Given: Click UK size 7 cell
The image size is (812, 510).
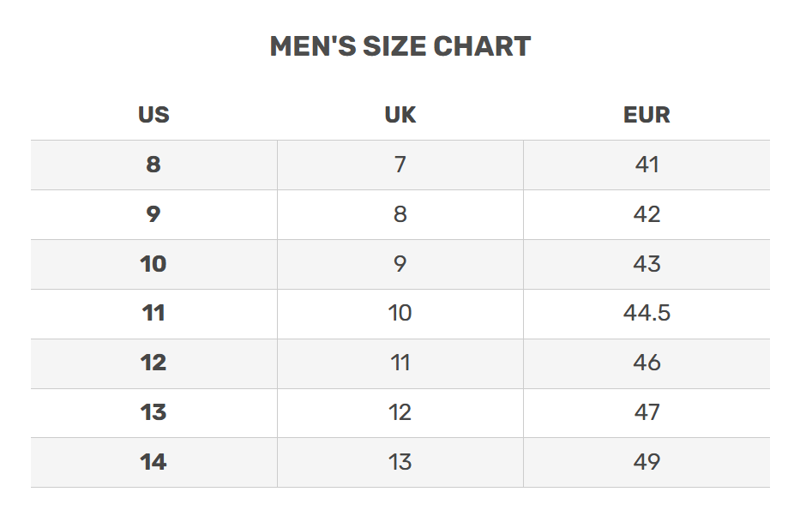Looking at the screenshot, I should [x=400, y=165].
